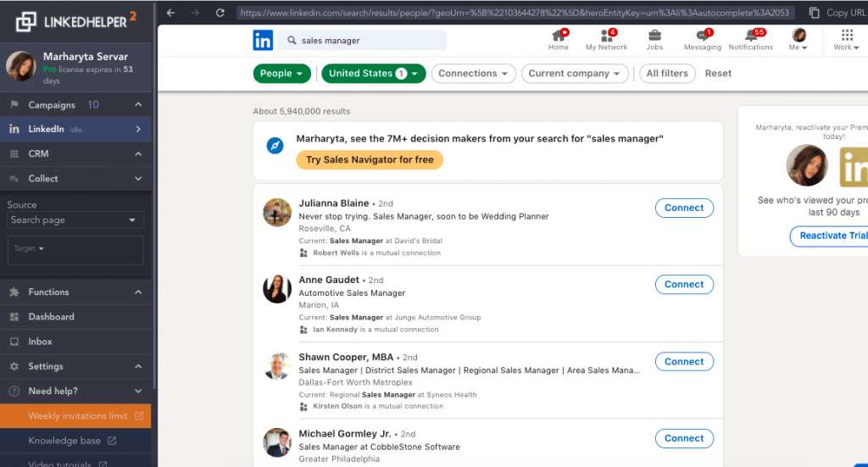Click the browser reload icon
The height and width of the screenshot is (467, 868).
click(220, 13)
